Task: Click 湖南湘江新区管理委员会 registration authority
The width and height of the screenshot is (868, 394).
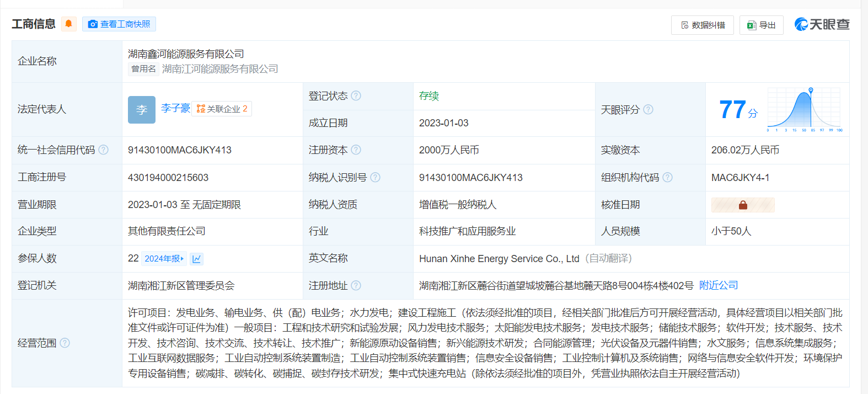Action: coord(181,286)
